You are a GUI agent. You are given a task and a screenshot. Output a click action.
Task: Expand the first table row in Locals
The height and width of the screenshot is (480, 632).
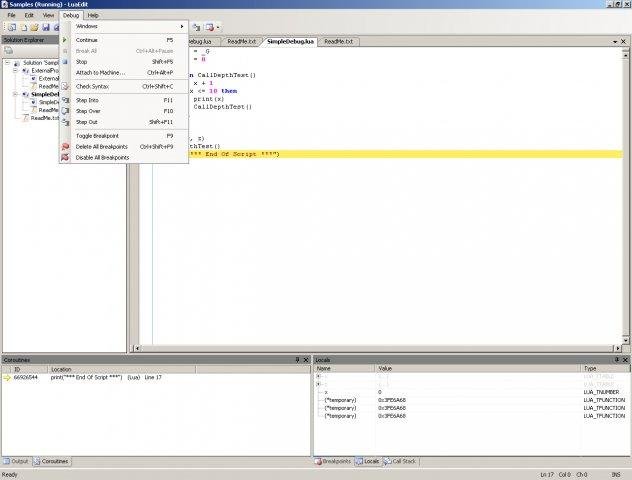[x=318, y=376]
